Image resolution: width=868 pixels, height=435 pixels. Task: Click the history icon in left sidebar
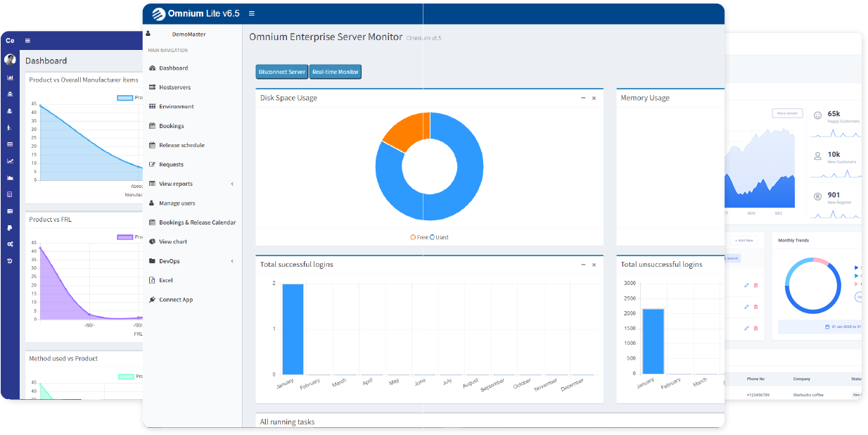point(10,261)
